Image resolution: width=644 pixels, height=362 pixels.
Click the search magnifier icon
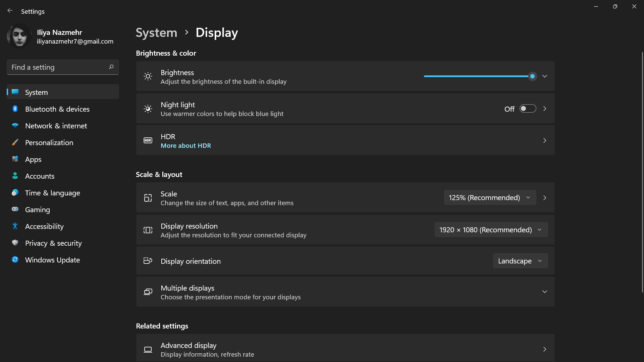tap(111, 67)
